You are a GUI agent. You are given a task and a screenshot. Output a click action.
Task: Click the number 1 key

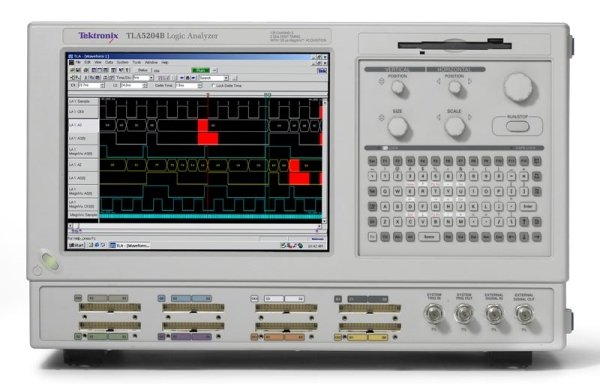(x=385, y=176)
